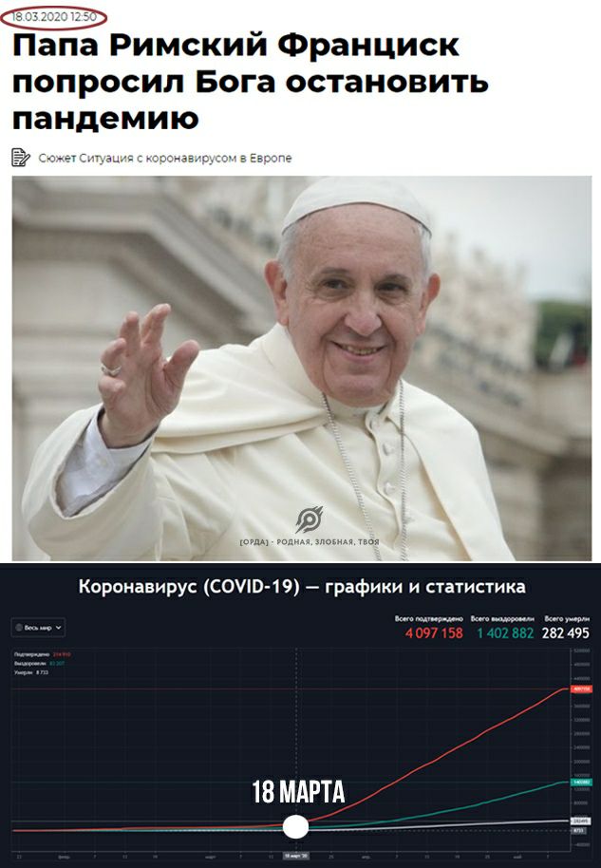The image size is (601, 868).
Task: Click the chevron arrow of Весь мир selector
Action: 58,628
